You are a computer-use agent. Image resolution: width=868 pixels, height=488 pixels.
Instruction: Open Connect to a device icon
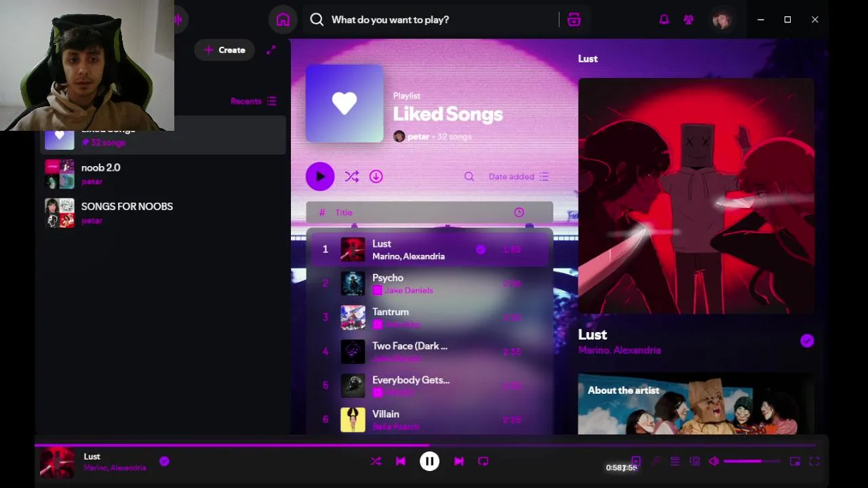tap(694, 462)
